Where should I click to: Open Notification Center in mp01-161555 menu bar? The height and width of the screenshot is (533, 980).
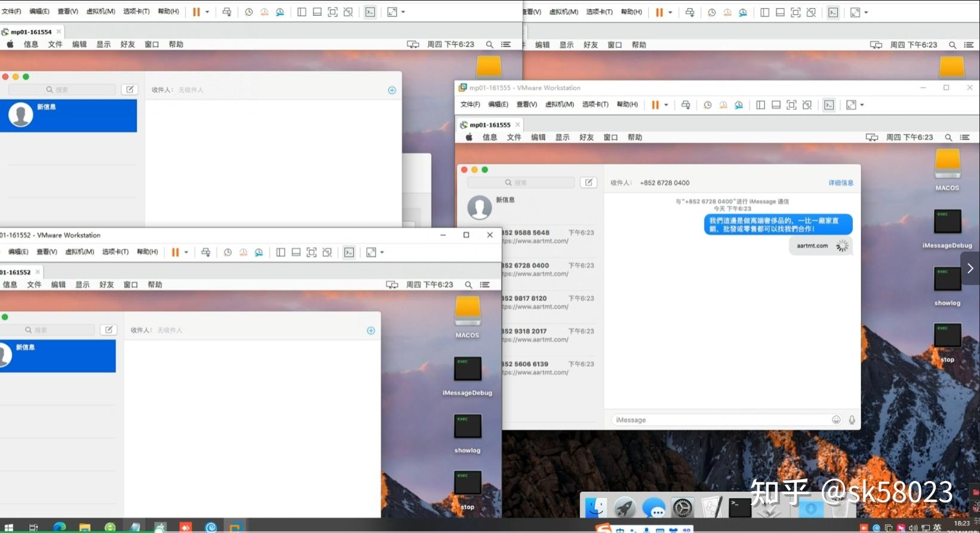pos(964,137)
